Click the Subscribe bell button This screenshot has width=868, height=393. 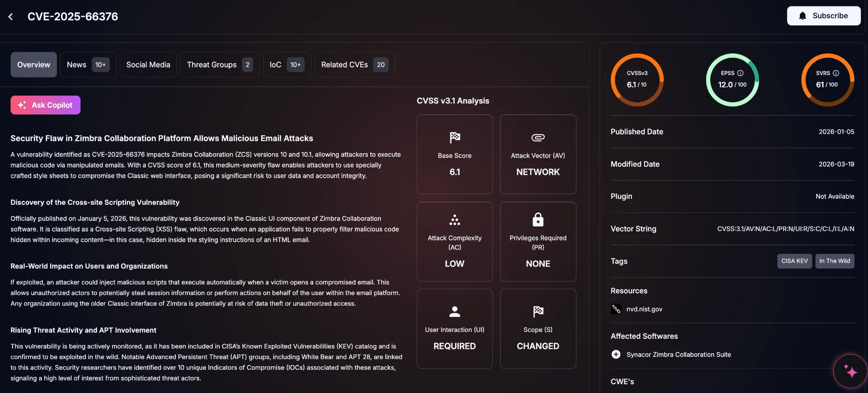pos(823,16)
